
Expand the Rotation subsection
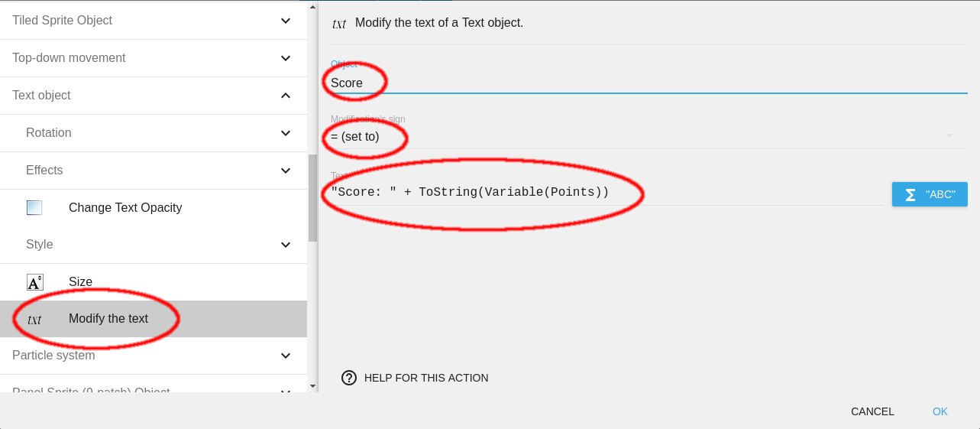(285, 133)
